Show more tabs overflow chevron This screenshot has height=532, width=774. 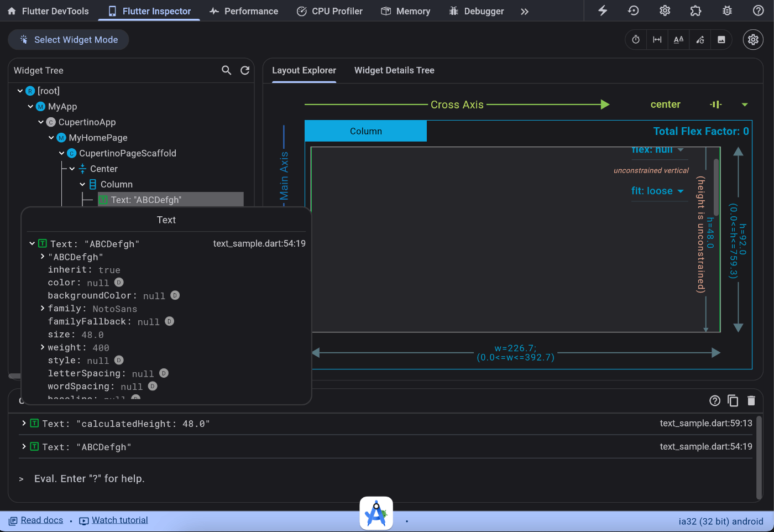click(x=525, y=11)
